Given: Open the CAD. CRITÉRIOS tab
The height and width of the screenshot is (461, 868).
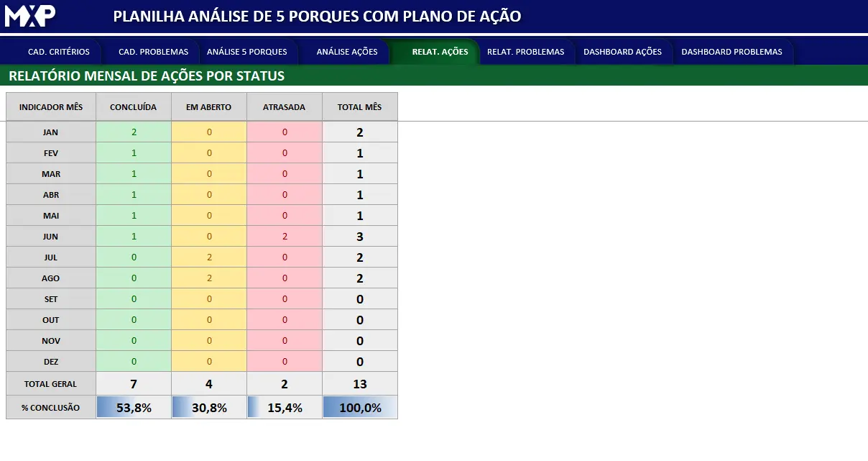Looking at the screenshot, I should (59, 52).
